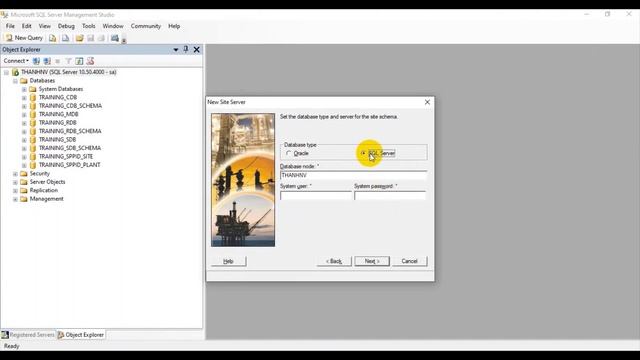
Task: Click the Connect Object Explorer icon
Action: pos(36,61)
